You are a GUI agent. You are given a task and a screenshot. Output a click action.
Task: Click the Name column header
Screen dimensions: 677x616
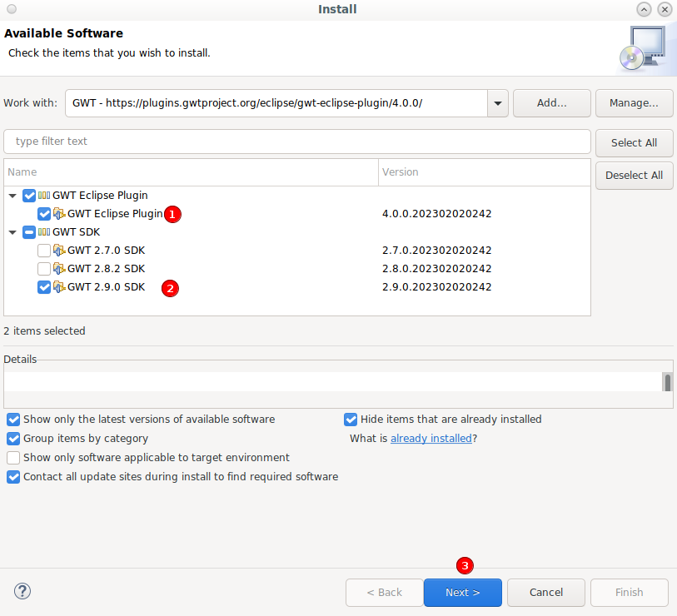coord(191,172)
